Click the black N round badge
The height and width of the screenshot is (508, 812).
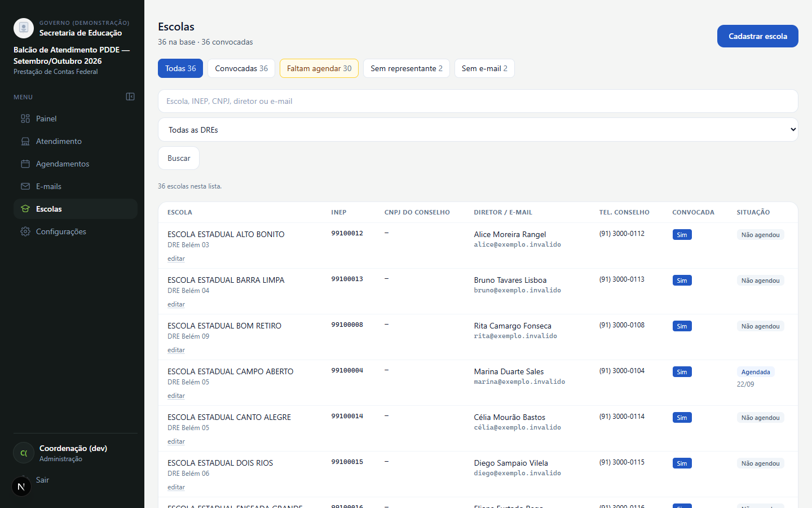21,486
